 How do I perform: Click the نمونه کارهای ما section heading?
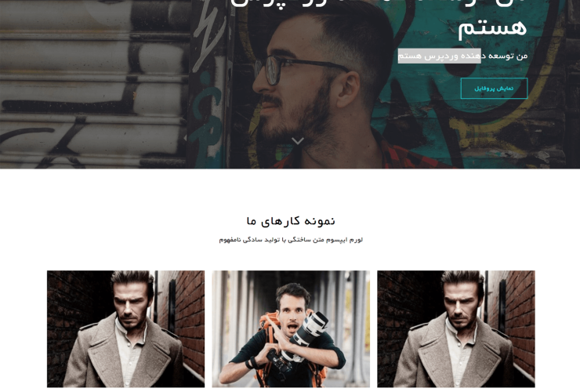pos(291,221)
